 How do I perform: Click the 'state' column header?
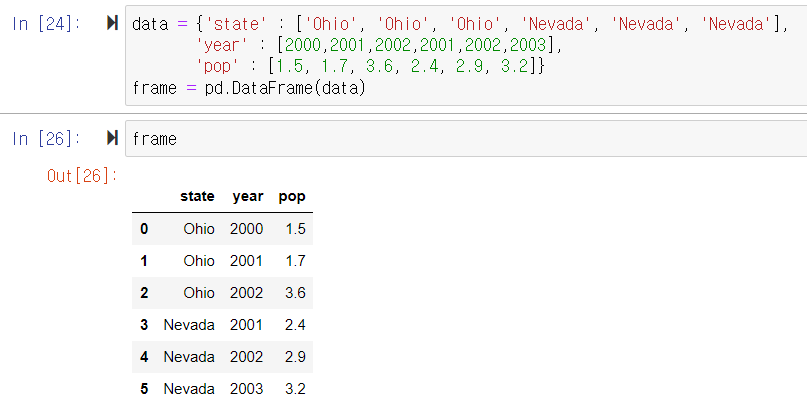click(197, 196)
